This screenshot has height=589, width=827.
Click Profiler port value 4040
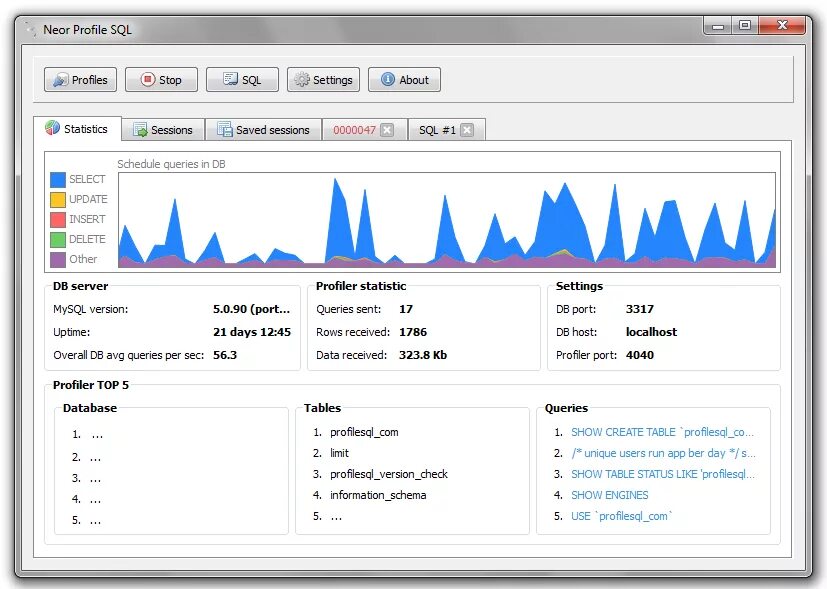640,355
